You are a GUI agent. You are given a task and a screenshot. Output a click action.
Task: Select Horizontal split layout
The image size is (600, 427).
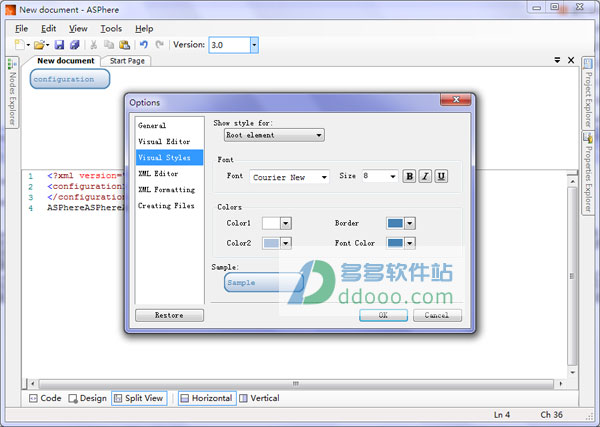(207, 398)
